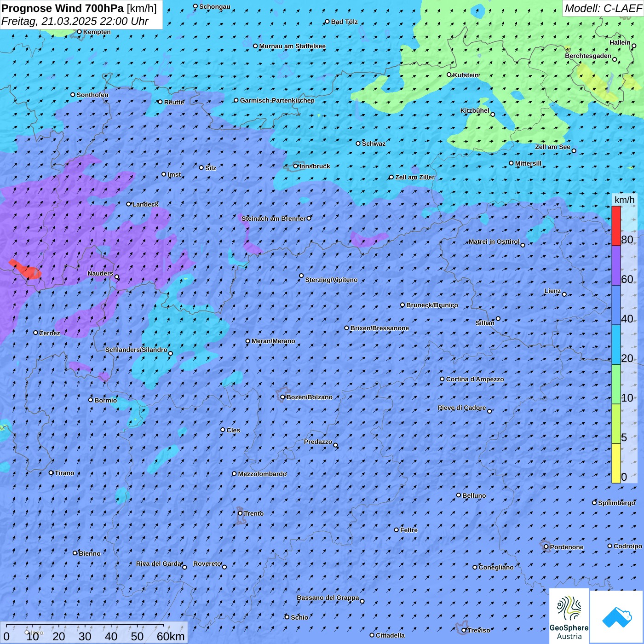Click the Zernez city marker
Viewport: 644px width, 644px height.
(35, 333)
